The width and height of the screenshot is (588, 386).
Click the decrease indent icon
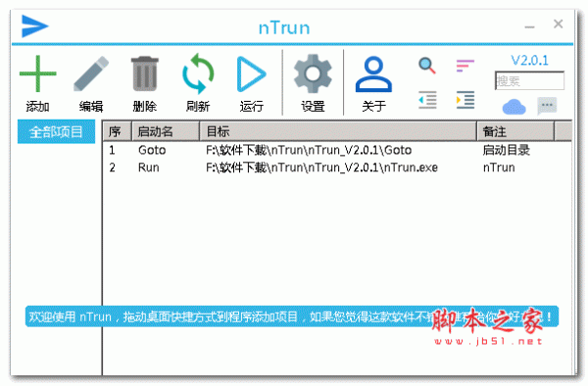tap(427, 100)
